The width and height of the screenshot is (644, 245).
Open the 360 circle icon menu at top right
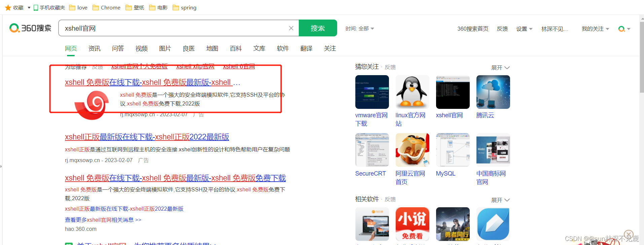[624, 29]
